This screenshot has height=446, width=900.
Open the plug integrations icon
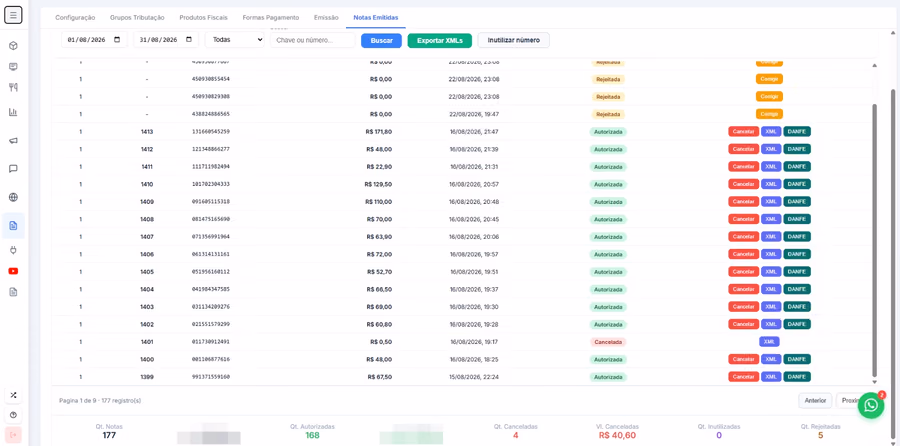(x=13, y=250)
